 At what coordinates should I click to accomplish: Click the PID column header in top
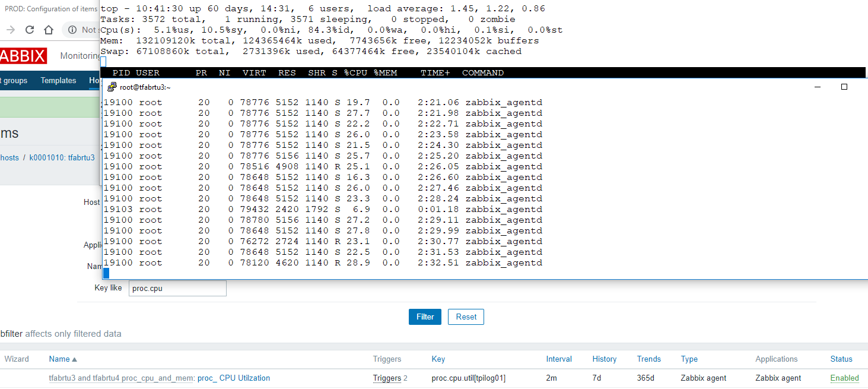[x=121, y=72]
